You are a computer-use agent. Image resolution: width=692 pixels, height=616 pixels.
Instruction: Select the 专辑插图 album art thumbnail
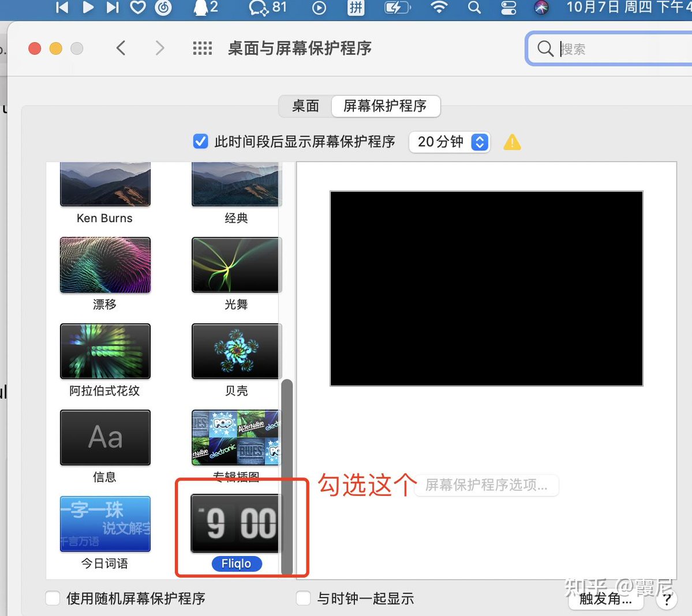235,437
